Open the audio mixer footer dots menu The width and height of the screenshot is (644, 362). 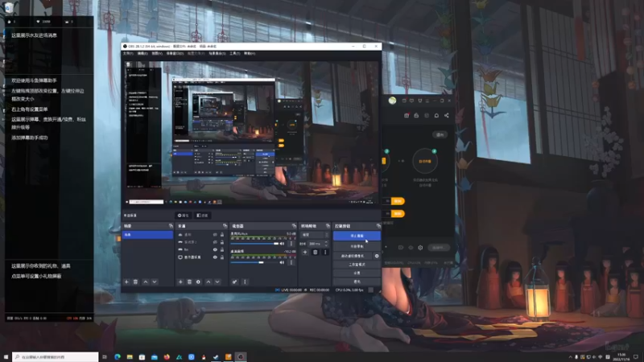tap(245, 282)
